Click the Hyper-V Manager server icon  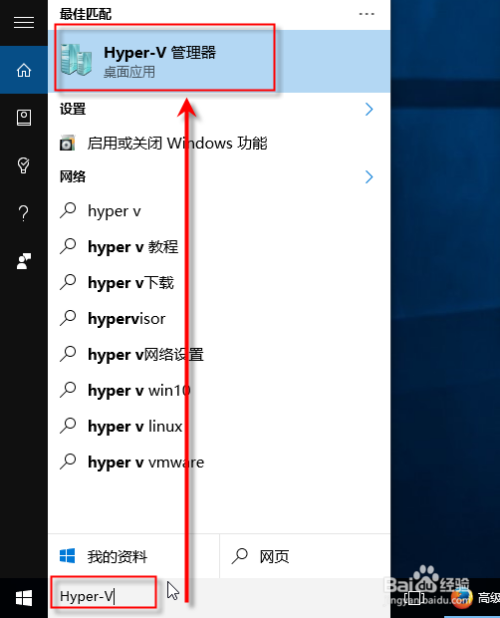pos(76,60)
